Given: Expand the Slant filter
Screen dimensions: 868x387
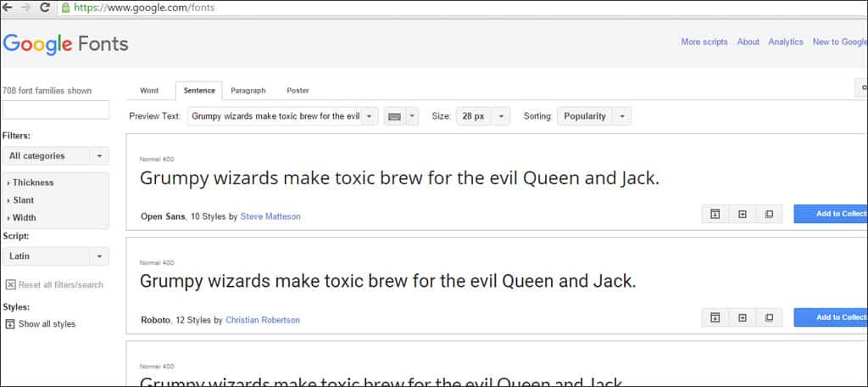Looking at the screenshot, I should [x=20, y=200].
